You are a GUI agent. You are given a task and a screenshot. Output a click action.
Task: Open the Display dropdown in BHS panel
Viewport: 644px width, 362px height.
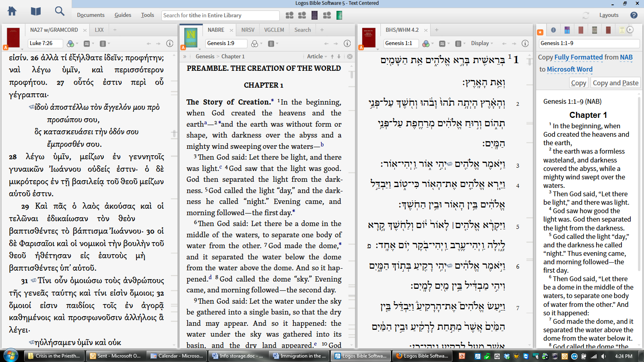(482, 43)
